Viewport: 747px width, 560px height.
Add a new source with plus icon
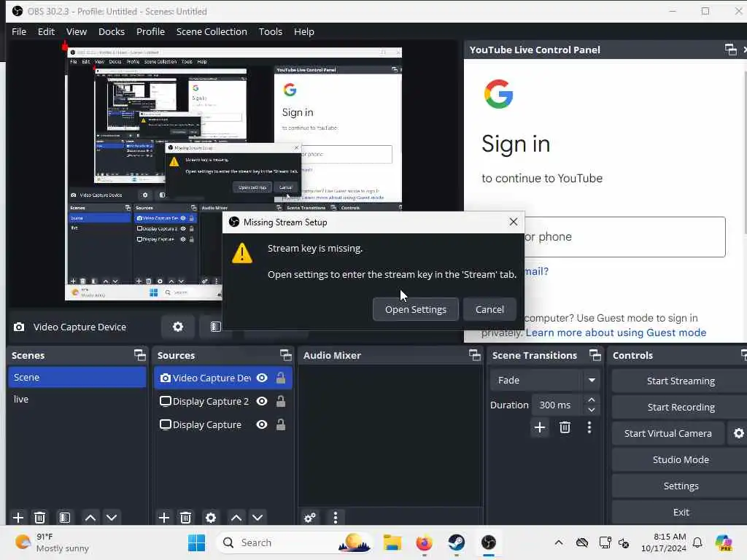164,518
